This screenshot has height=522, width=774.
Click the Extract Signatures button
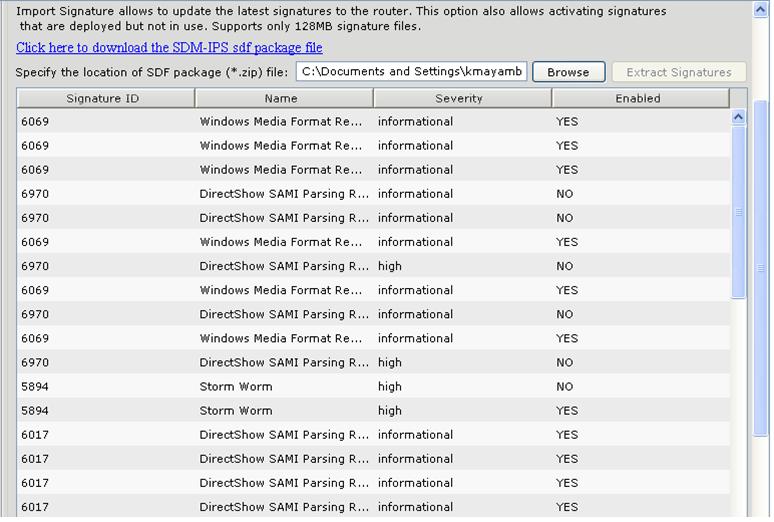click(679, 72)
